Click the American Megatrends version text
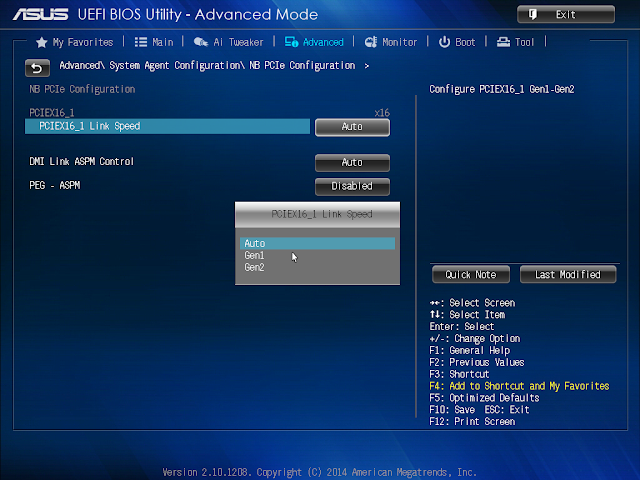This screenshot has height=480, width=640. click(x=320, y=472)
